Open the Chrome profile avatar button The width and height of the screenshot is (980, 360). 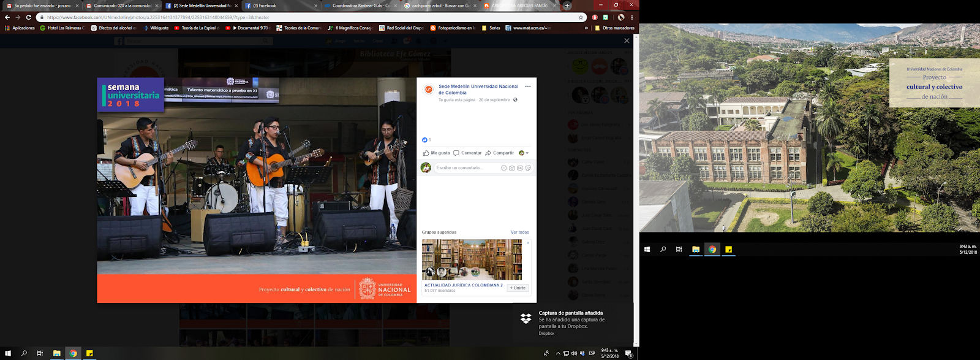620,17
